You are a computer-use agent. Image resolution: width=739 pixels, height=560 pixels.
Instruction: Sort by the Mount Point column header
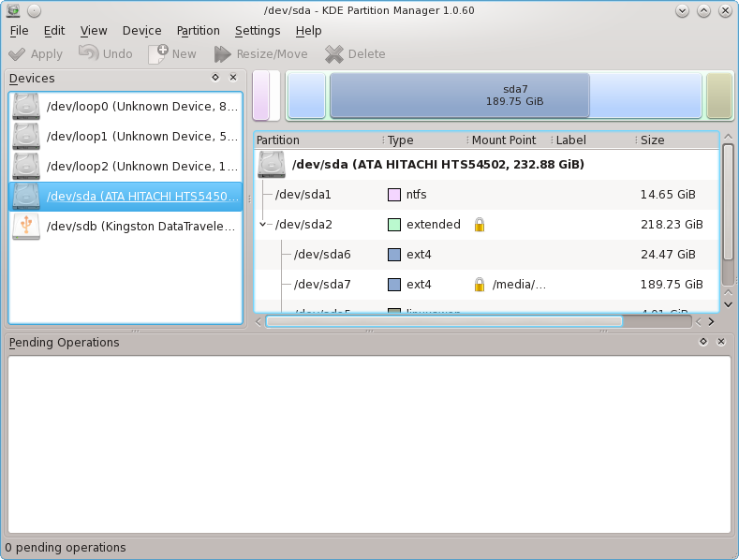pos(510,140)
